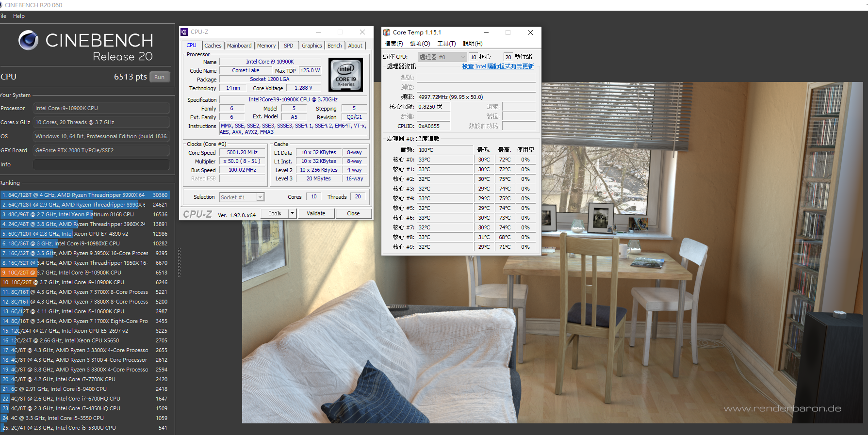This screenshot has width=868, height=435.
Task: Click the CPU-Z title bar app icon
Action: point(184,32)
